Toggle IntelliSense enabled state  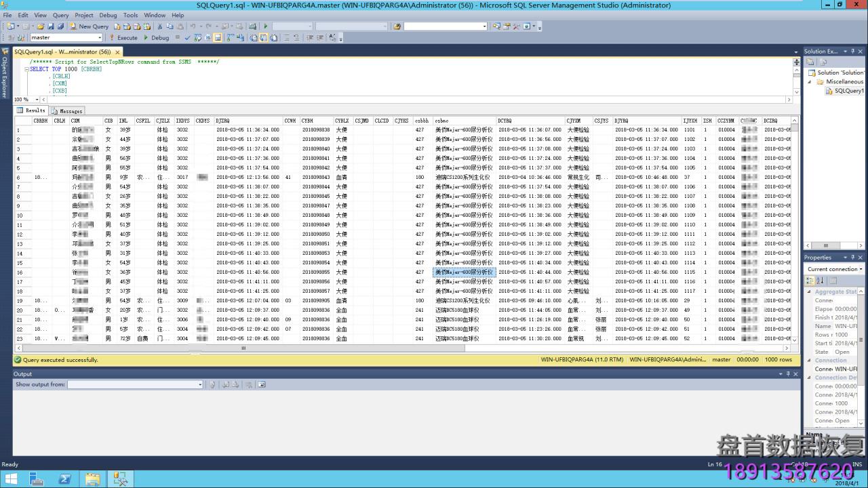click(218, 38)
